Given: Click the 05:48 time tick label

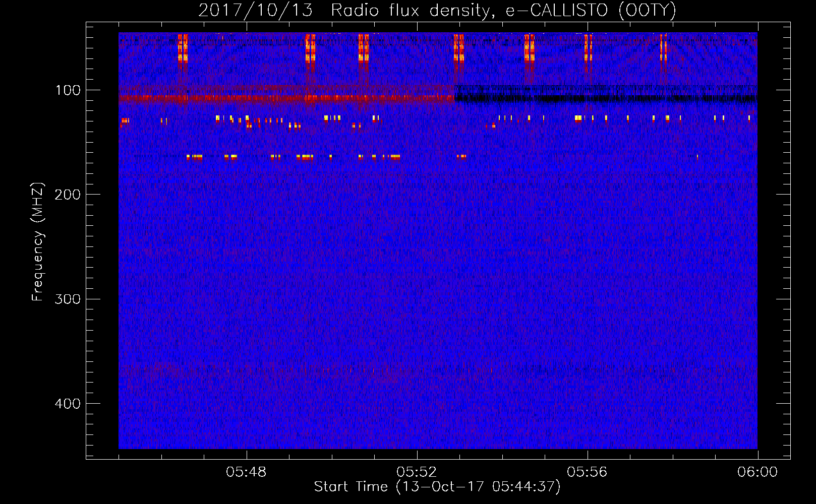Looking at the screenshot, I should pyautogui.click(x=246, y=472).
